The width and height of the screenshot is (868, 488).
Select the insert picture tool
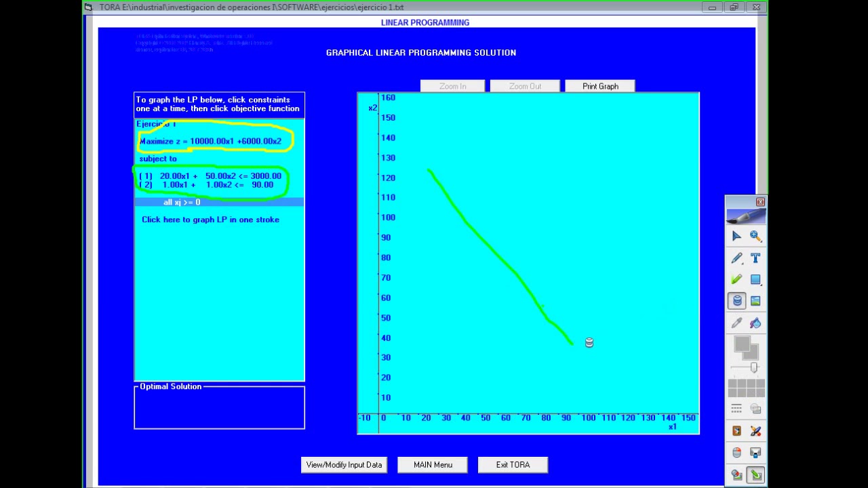point(755,301)
